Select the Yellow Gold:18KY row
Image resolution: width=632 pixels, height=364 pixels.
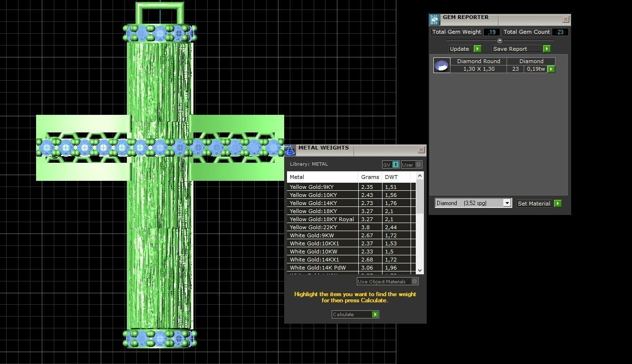coord(351,211)
